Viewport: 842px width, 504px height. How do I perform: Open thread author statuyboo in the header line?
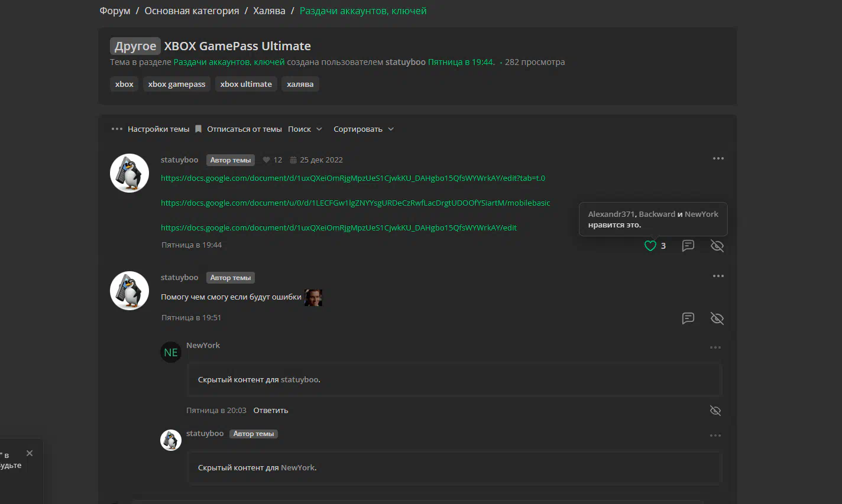click(406, 62)
